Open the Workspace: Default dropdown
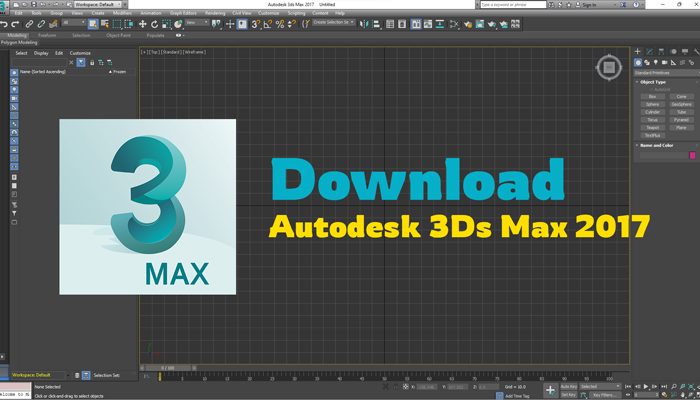 [98, 5]
